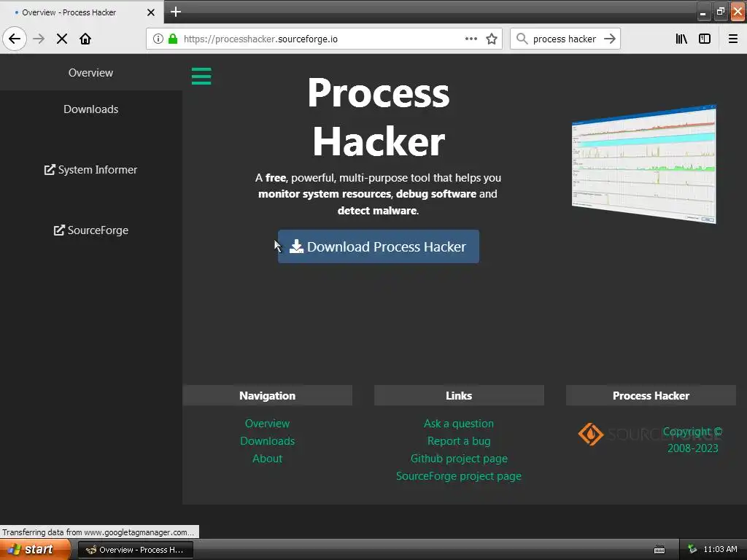This screenshot has width=747, height=560.
Task: Click the Process Hacker screenshot thumbnail
Action: click(644, 164)
